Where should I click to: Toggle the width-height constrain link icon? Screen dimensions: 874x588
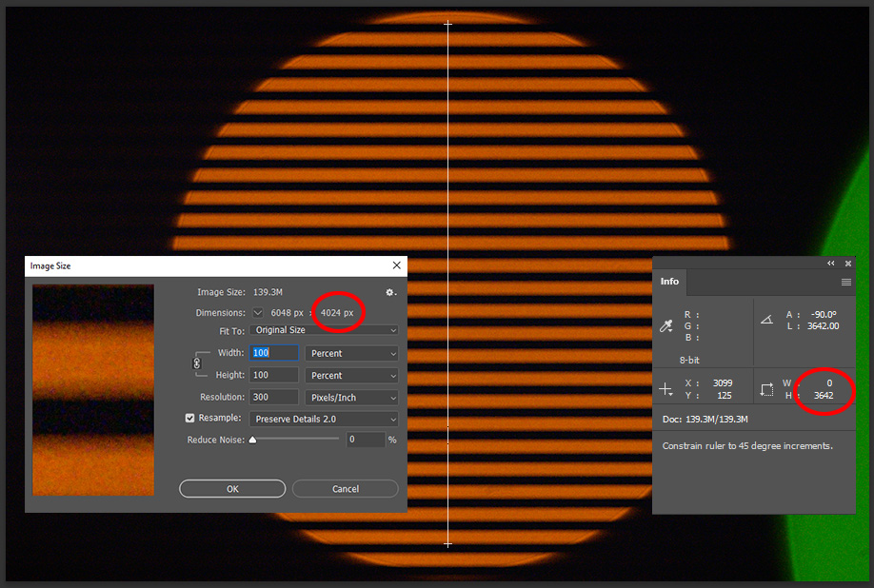tap(197, 363)
